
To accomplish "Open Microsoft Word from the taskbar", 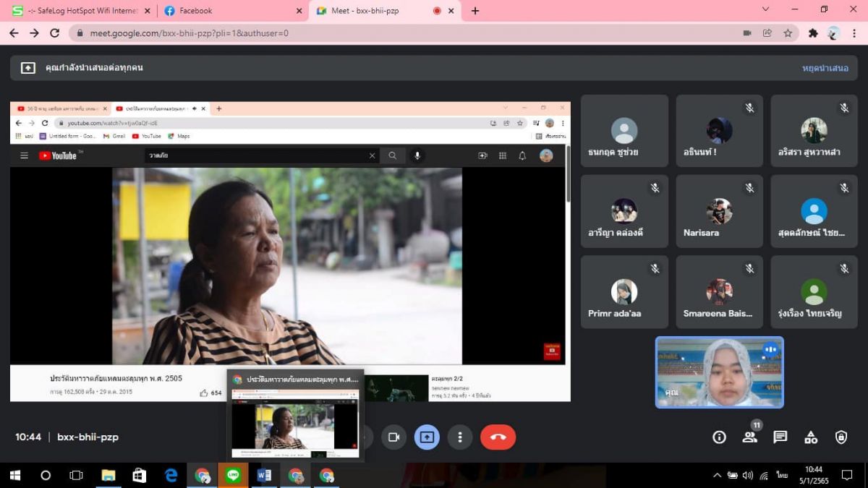I will tap(264, 475).
